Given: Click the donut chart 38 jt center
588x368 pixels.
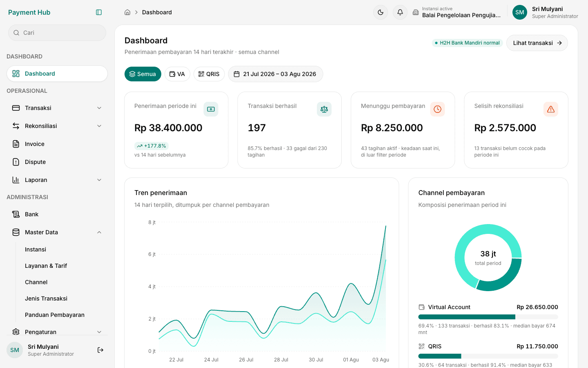Looking at the screenshot, I should (488, 258).
